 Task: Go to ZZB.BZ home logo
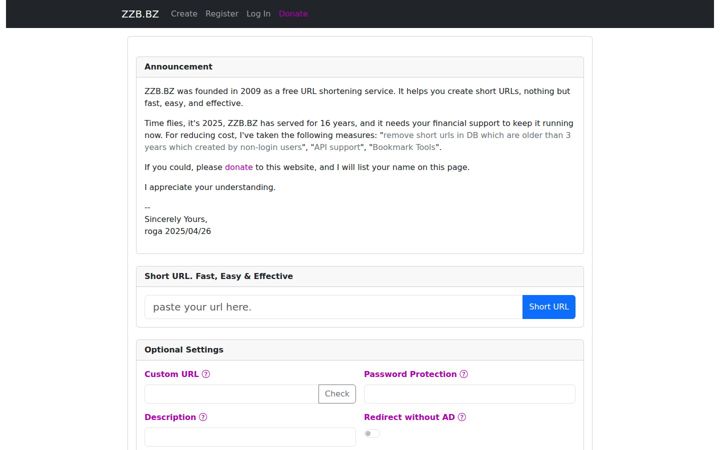point(140,14)
